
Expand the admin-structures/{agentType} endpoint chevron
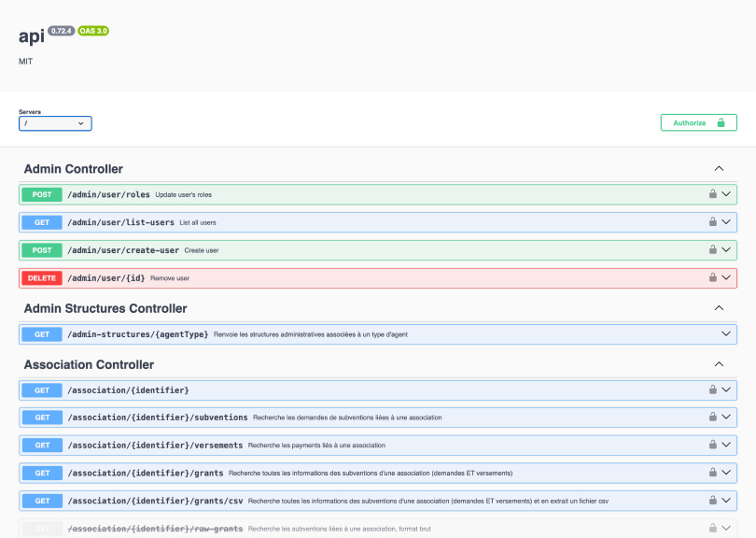(726, 333)
